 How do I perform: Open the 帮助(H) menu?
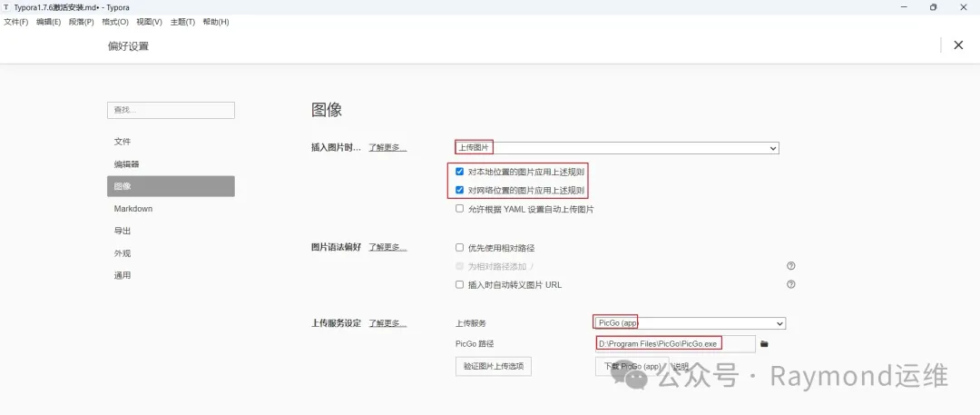tap(216, 22)
